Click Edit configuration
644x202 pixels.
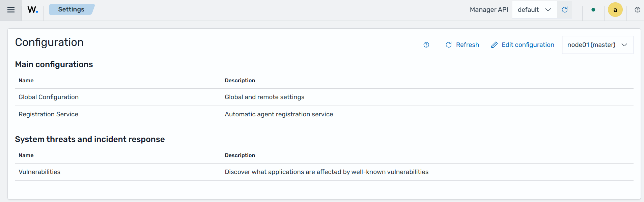(x=523, y=45)
